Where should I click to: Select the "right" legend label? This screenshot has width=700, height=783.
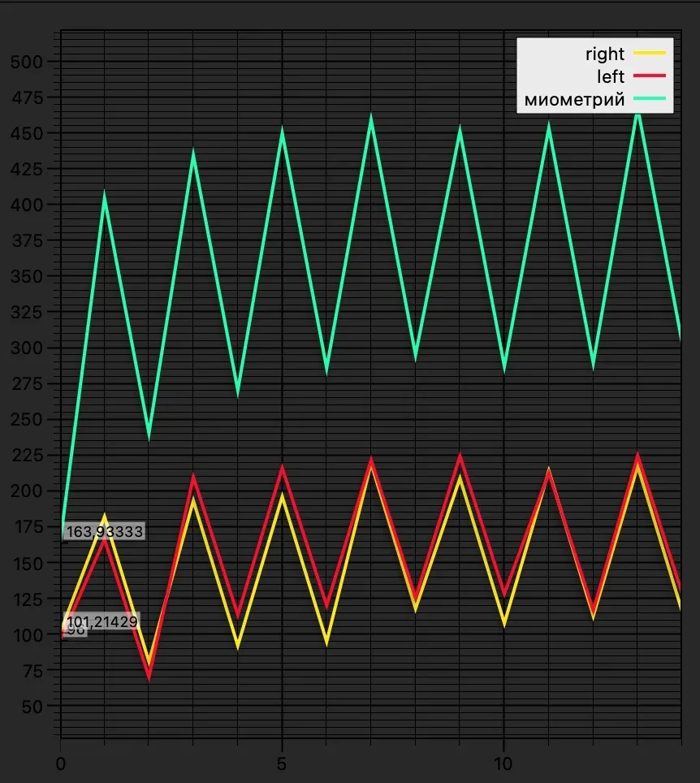tap(604, 54)
